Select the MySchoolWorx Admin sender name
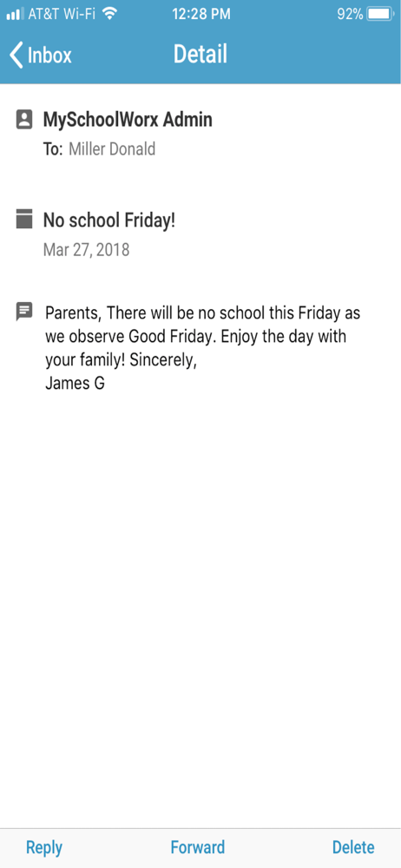The width and height of the screenshot is (401, 868). [x=128, y=120]
